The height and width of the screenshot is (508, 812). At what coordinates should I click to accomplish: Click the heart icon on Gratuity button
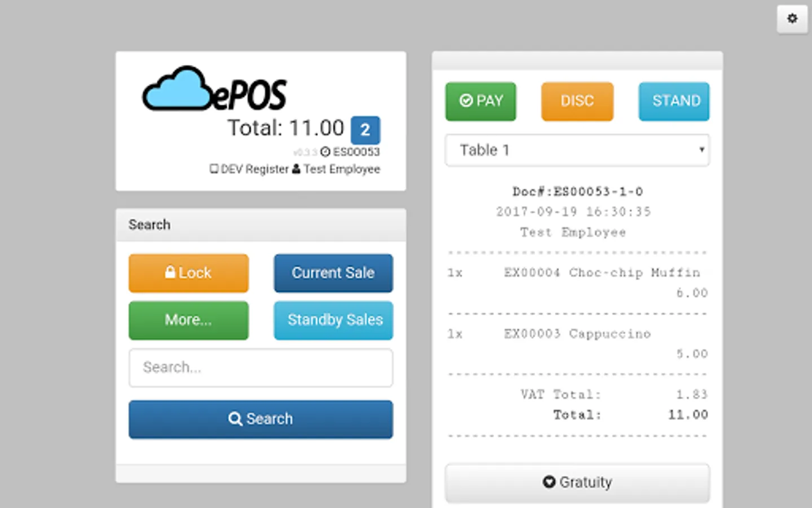(x=549, y=481)
